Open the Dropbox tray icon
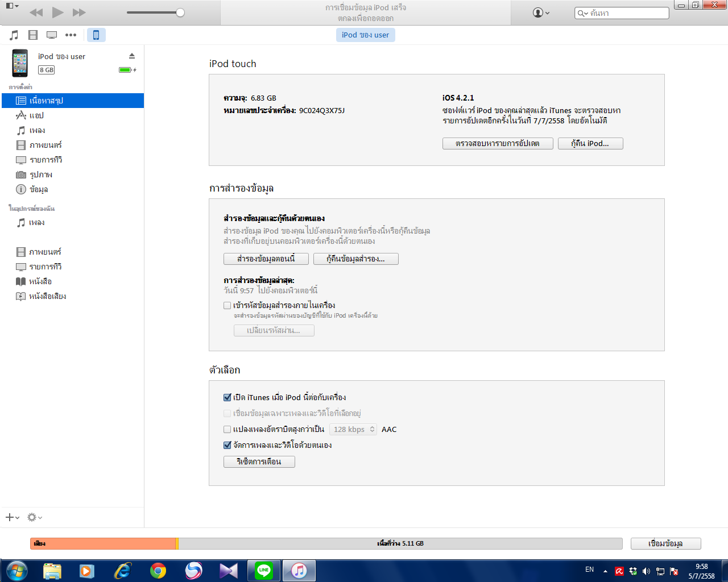This screenshot has height=582, width=728. (x=633, y=571)
